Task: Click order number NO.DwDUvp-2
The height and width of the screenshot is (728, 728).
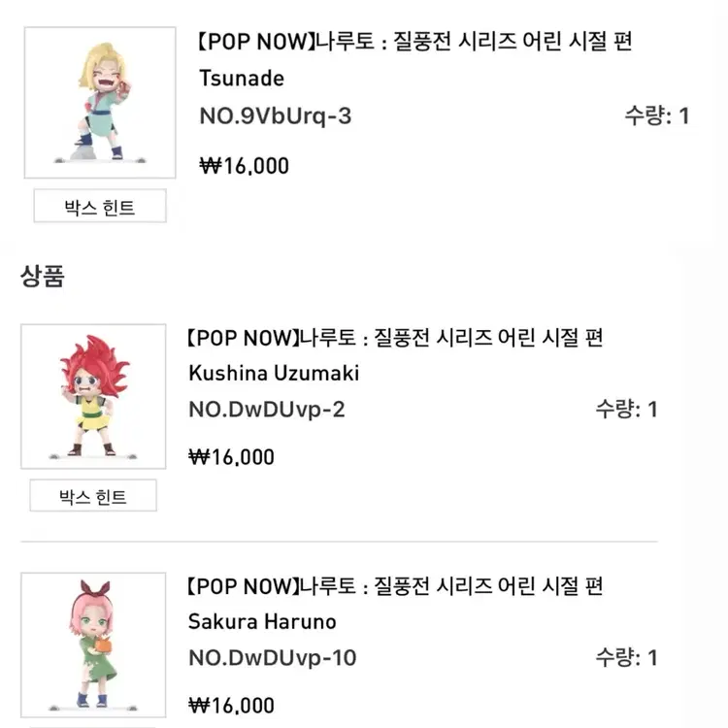Action: pos(267,410)
